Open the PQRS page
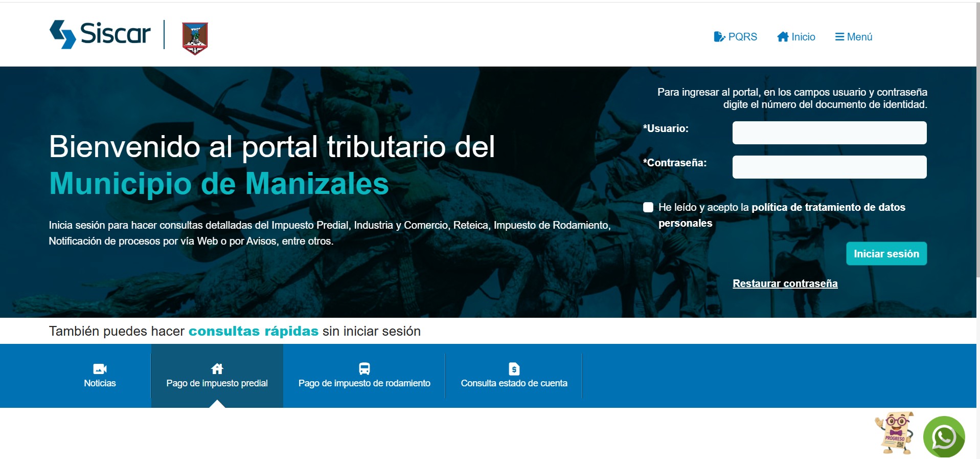 (735, 37)
